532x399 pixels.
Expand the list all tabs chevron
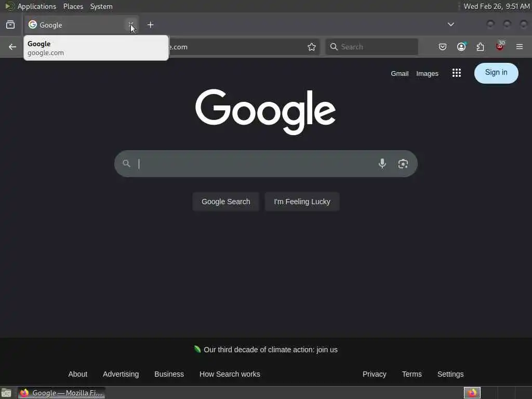click(x=450, y=24)
